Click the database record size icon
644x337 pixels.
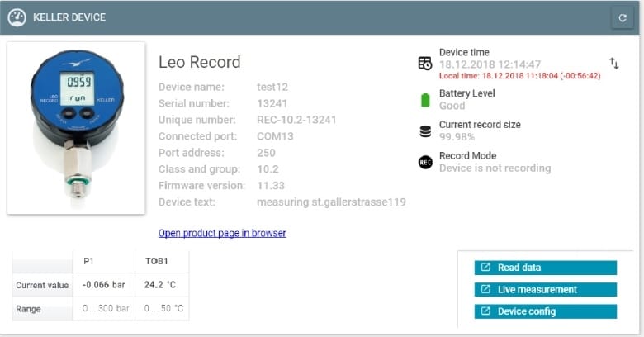point(425,131)
